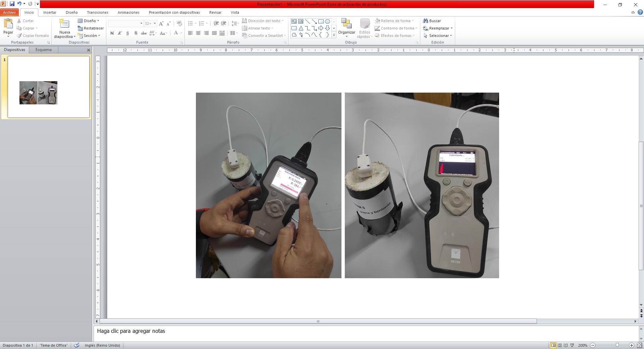Click the Pegar paste icon
This screenshot has width=644, height=349.
coord(8,24)
